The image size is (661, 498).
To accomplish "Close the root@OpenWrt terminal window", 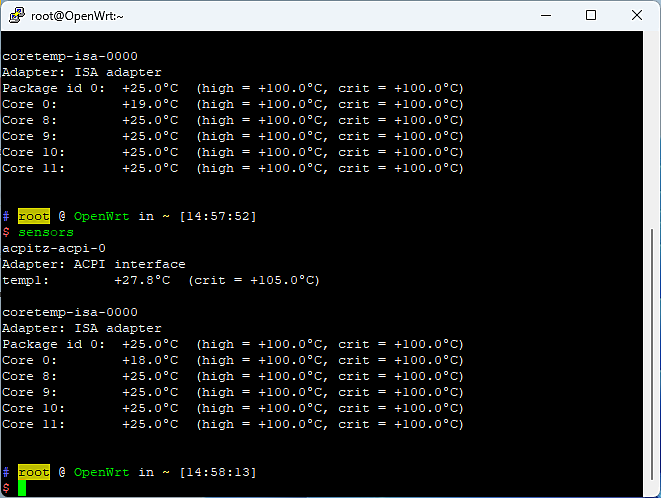I will point(637,16).
